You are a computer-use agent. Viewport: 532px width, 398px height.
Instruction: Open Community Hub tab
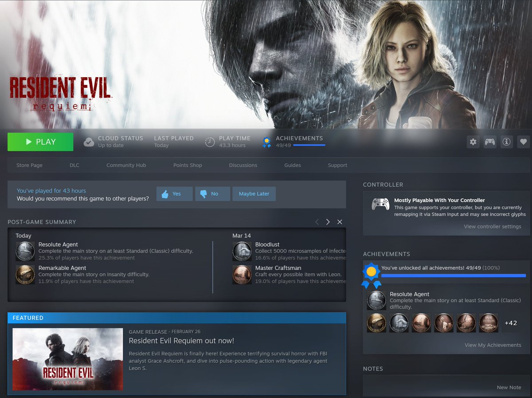pyautogui.click(x=126, y=165)
